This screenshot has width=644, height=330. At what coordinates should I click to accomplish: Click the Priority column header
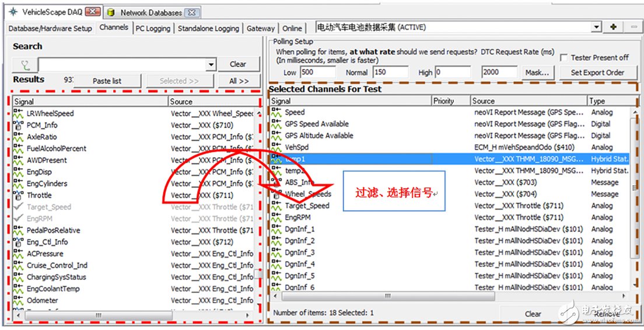click(451, 101)
